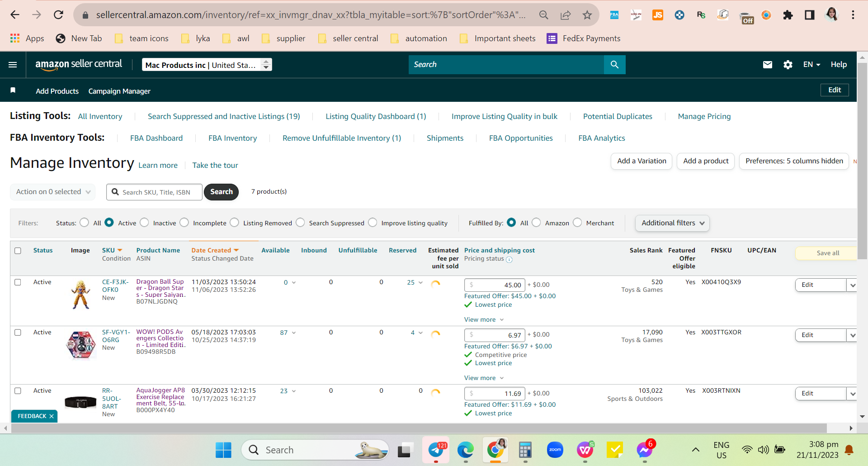The image size is (868, 466).
Task: Open the Add Products menu item
Action: click(57, 91)
